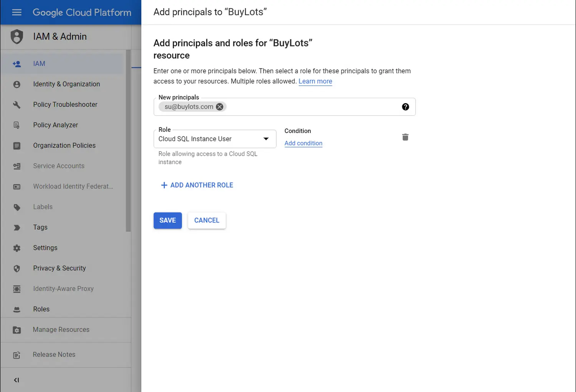Image resolution: width=576 pixels, height=392 pixels.
Task: View Organization Policies
Action: coord(64,145)
